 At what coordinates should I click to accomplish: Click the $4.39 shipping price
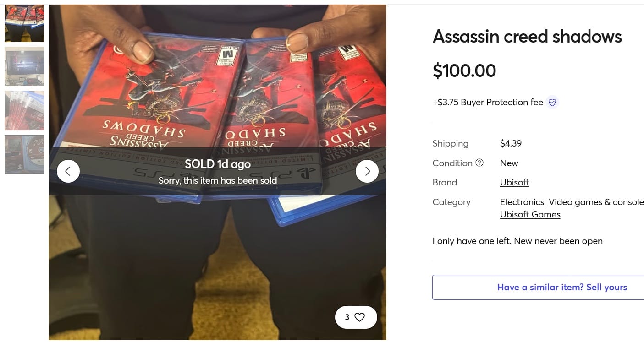511,143
